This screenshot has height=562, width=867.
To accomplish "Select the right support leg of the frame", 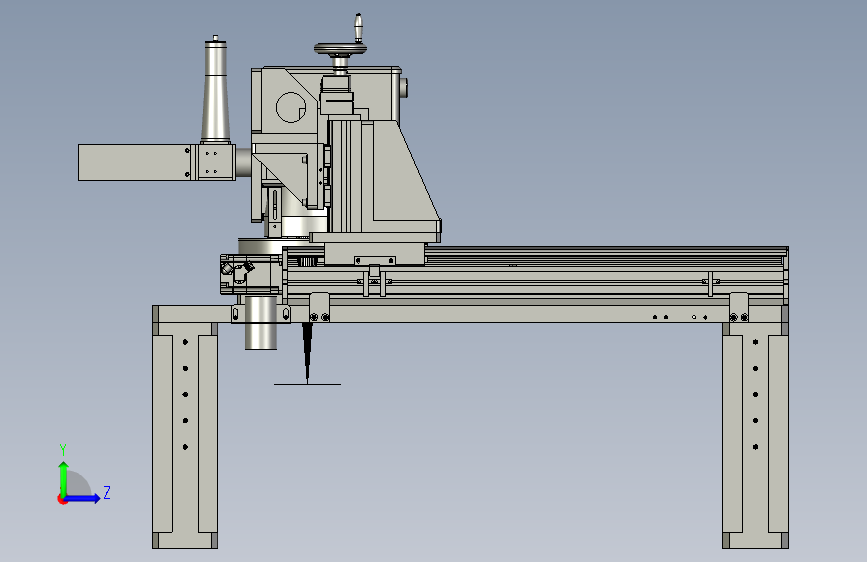I will (x=755, y=434).
